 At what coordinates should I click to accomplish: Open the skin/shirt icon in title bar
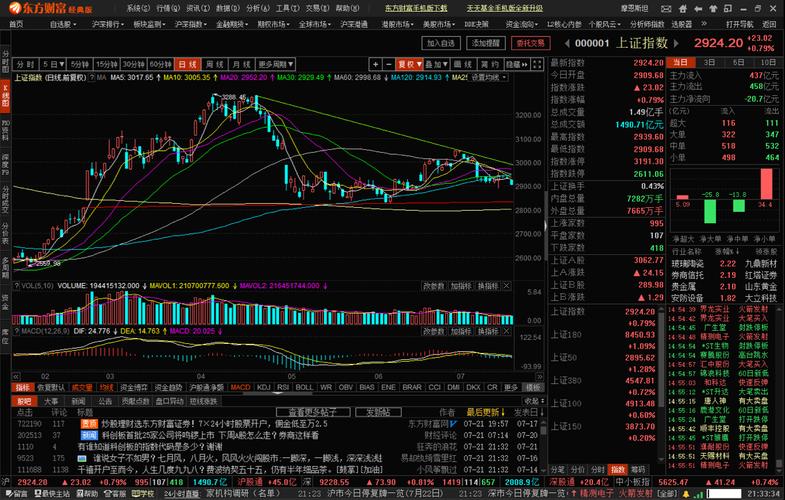click(x=713, y=9)
